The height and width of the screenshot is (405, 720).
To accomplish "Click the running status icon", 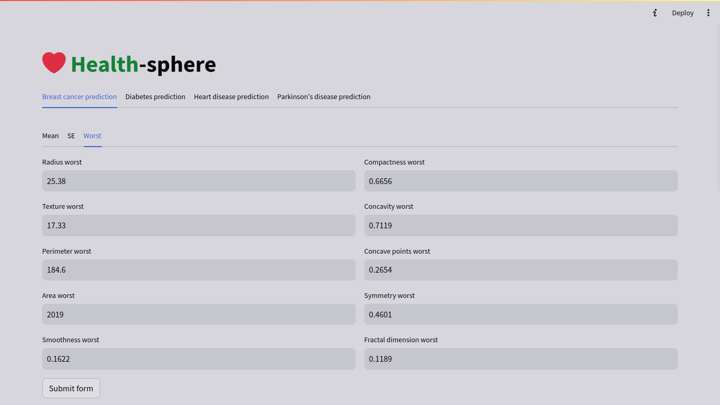I will [655, 13].
